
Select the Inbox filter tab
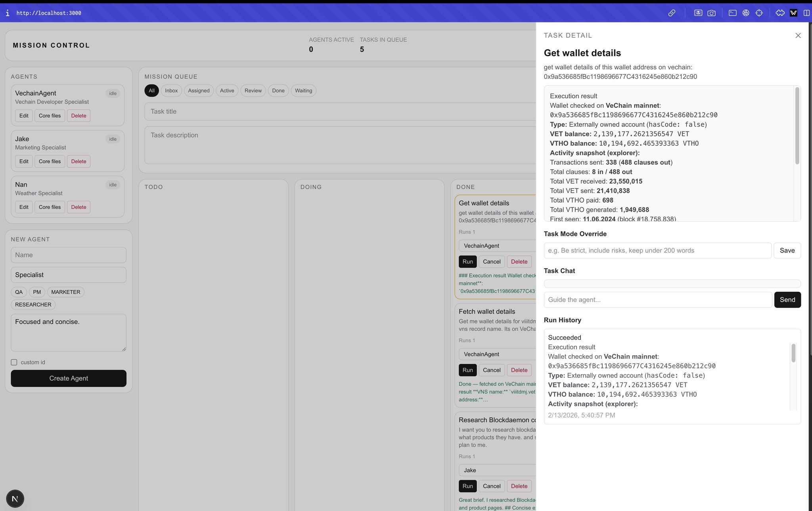[171, 91]
